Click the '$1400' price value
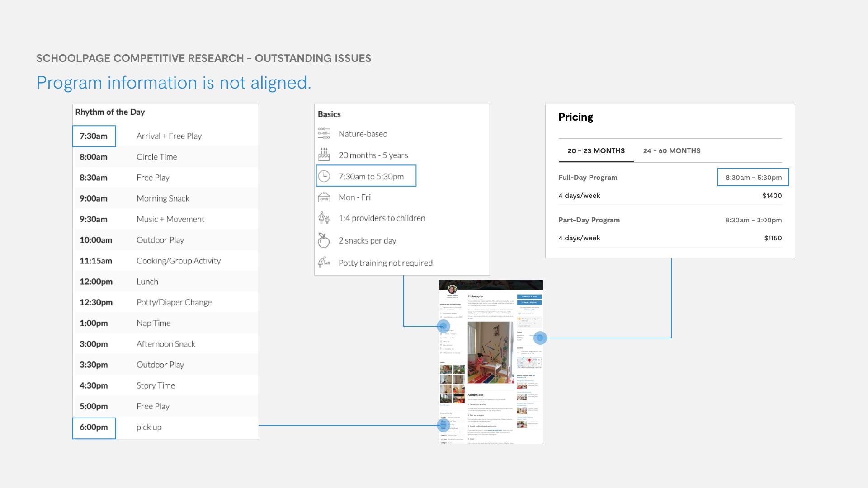This screenshot has height=488, width=868. click(772, 196)
